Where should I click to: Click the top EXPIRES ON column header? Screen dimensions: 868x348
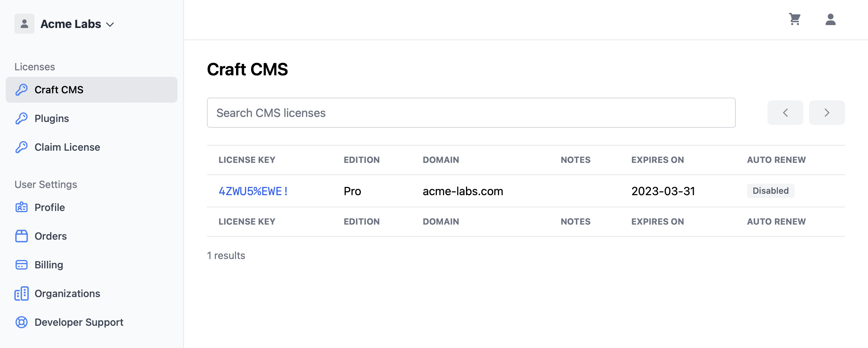pyautogui.click(x=657, y=160)
